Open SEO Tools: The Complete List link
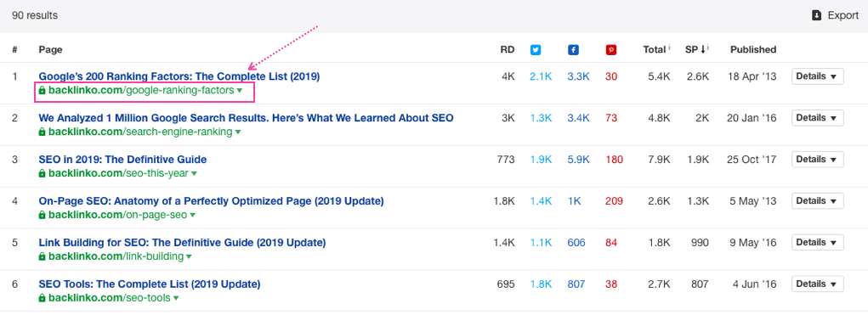This screenshot has width=868, height=315. pyautogui.click(x=150, y=284)
